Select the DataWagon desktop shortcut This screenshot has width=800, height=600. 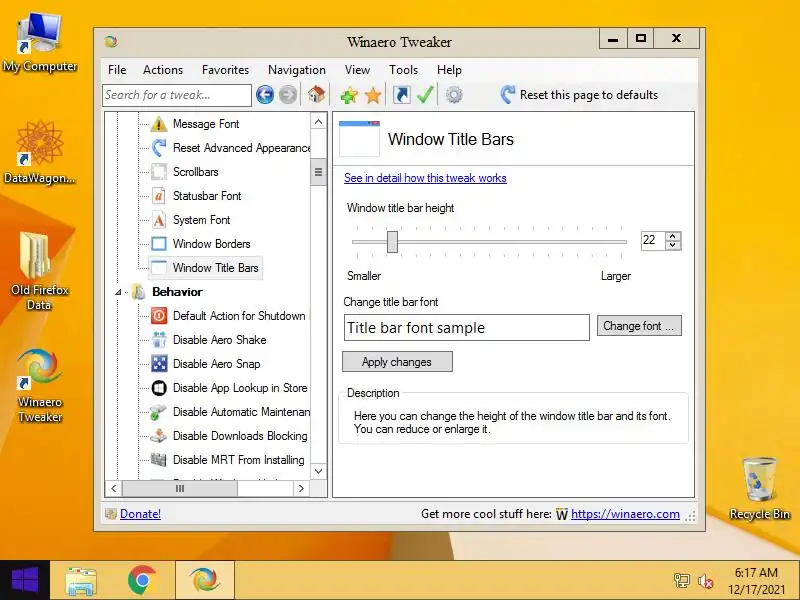[x=40, y=152]
